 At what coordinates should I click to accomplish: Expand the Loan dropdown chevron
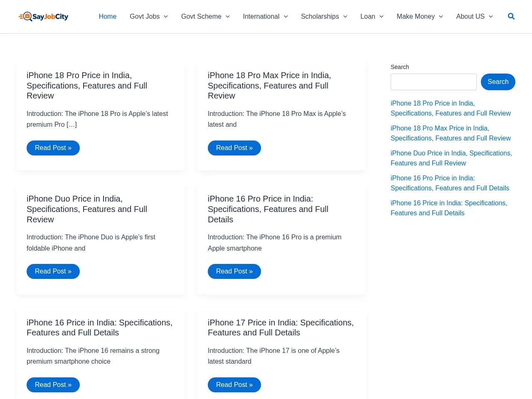click(382, 17)
